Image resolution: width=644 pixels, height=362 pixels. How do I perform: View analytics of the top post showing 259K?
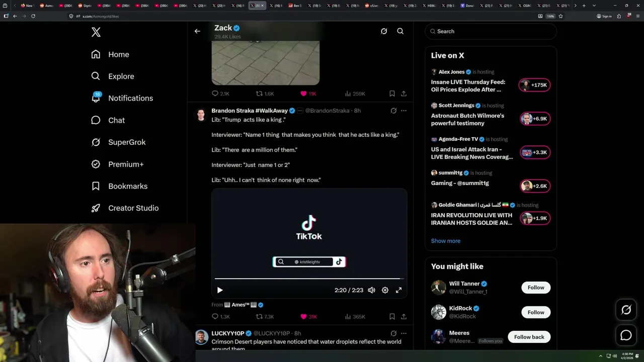(355, 94)
